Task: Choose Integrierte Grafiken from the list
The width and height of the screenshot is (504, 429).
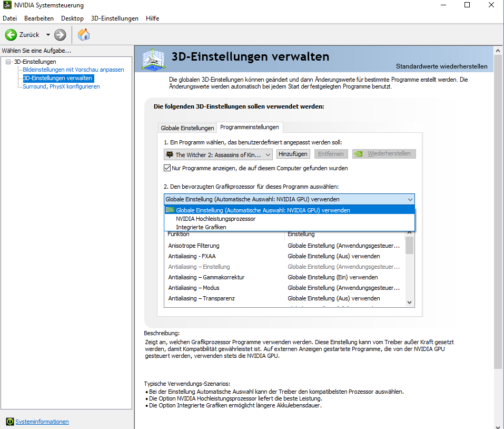Action: pos(201,227)
